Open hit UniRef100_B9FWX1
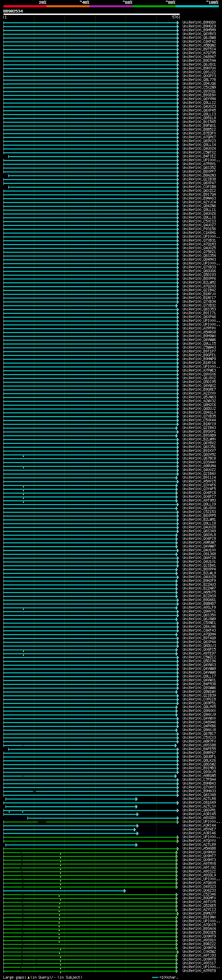Image resolution: width=222 pixels, height=980 pixels. point(199,125)
